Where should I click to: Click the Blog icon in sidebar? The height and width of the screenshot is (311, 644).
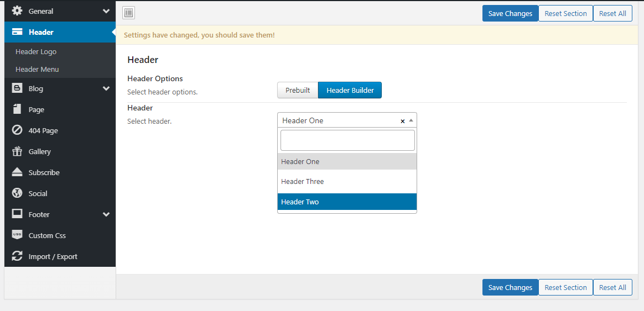pyautogui.click(x=17, y=88)
